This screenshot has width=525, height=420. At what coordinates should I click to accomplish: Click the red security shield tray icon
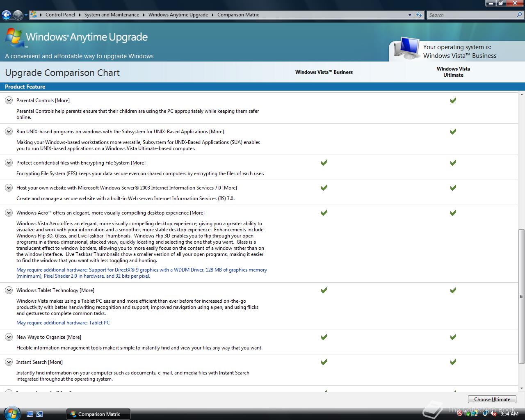pyautogui.click(x=460, y=414)
